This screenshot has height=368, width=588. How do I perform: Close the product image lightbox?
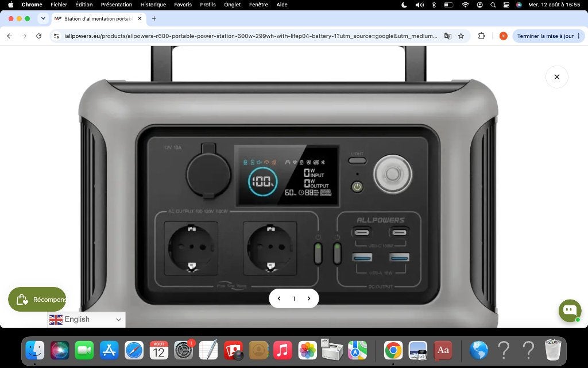tap(557, 76)
